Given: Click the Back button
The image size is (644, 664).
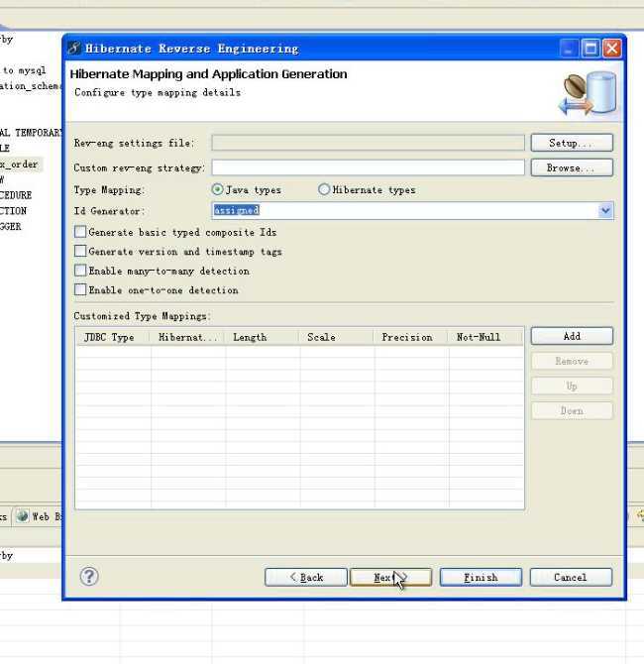Looking at the screenshot, I should (306, 577).
